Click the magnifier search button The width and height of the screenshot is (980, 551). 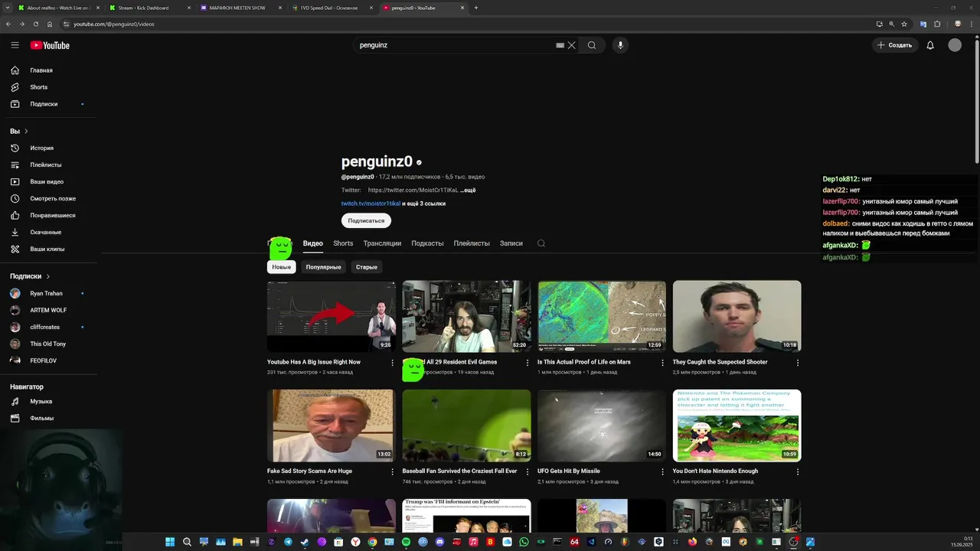592,45
